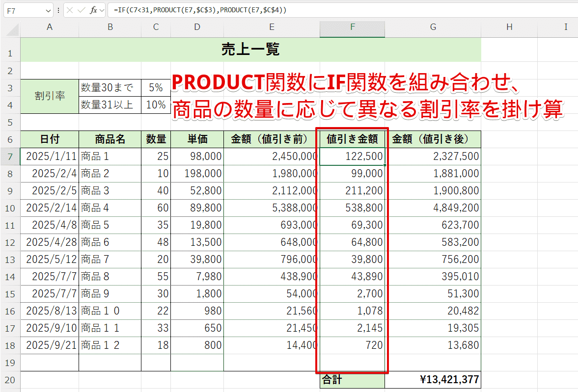
Task: Click the 割引率 label cell
Action: (x=49, y=96)
